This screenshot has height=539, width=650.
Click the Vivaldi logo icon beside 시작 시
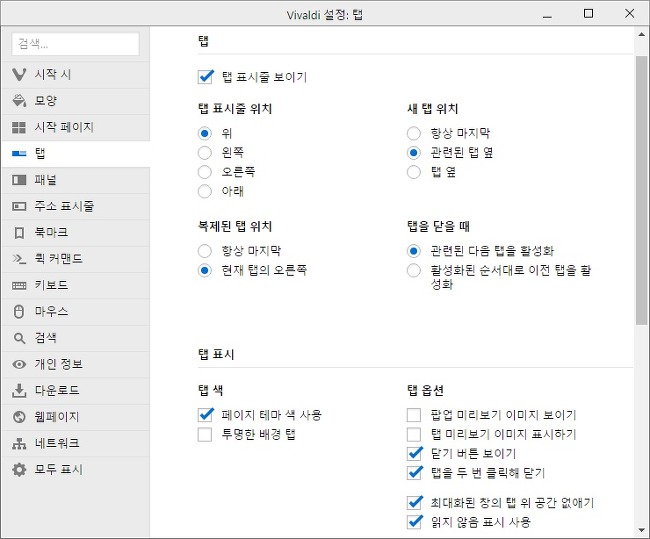click(19, 74)
